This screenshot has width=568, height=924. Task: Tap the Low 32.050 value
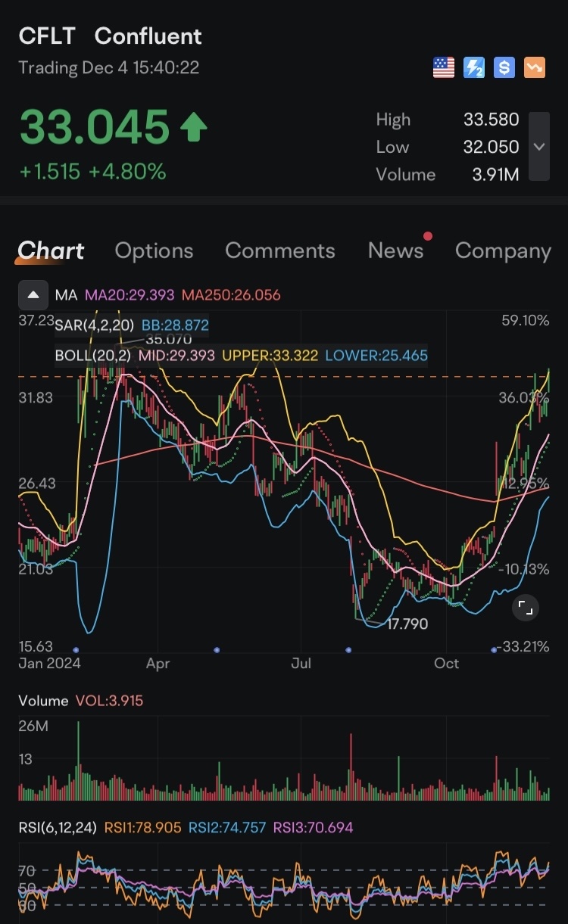[492, 147]
